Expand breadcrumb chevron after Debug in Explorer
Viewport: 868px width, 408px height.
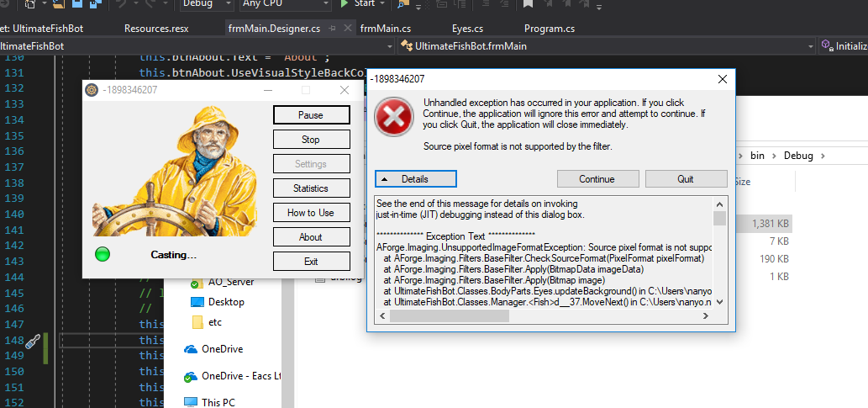823,156
